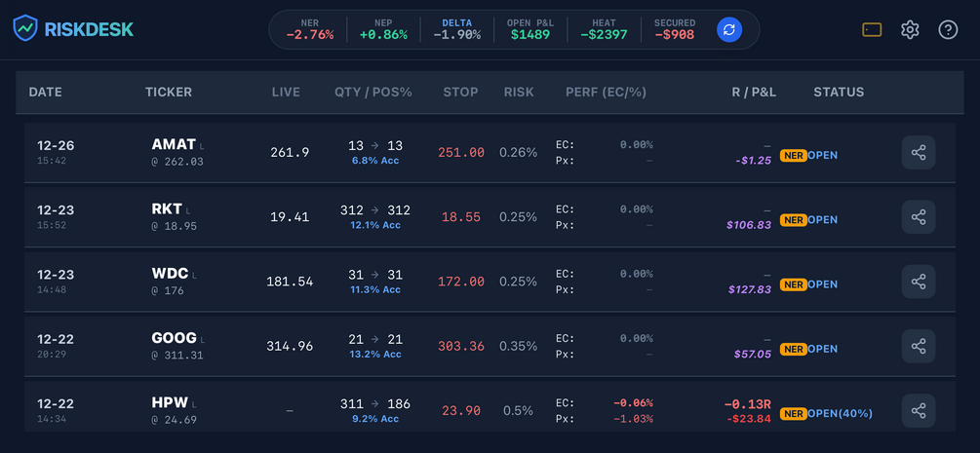Click the $106.83 P&L value
The height and width of the screenshot is (453, 980).
click(749, 225)
